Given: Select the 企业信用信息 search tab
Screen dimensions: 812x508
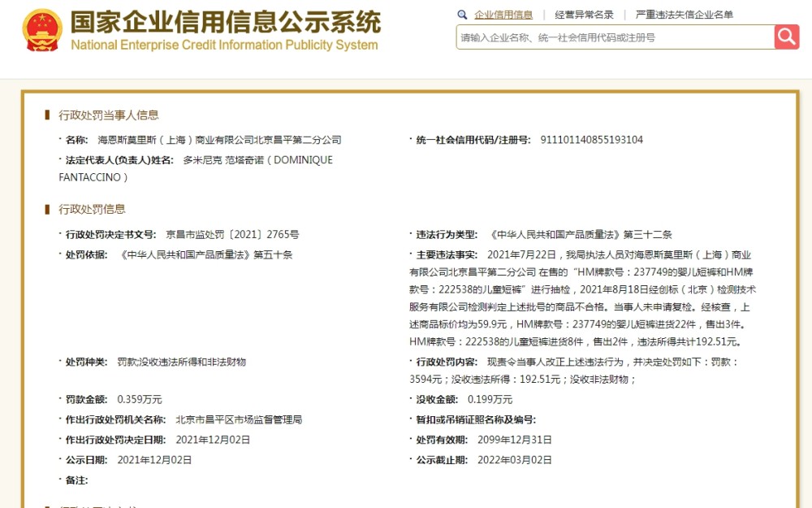Looking at the screenshot, I should (x=503, y=15).
